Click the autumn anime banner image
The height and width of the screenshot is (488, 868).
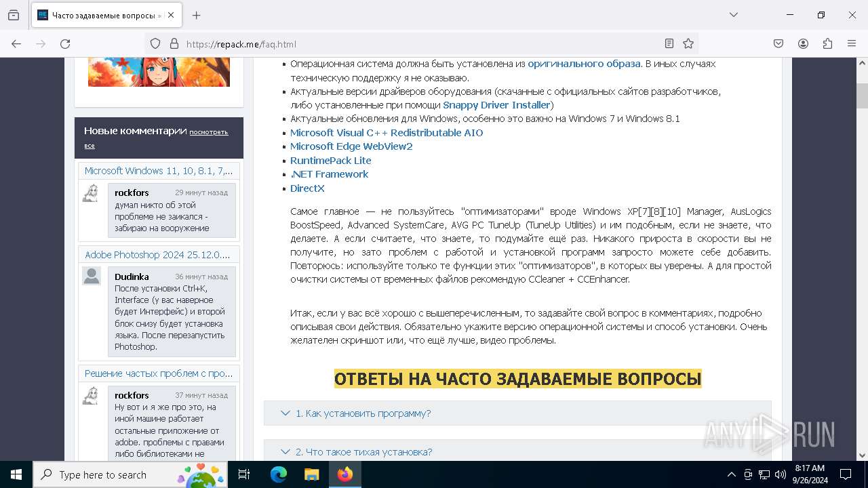159,72
